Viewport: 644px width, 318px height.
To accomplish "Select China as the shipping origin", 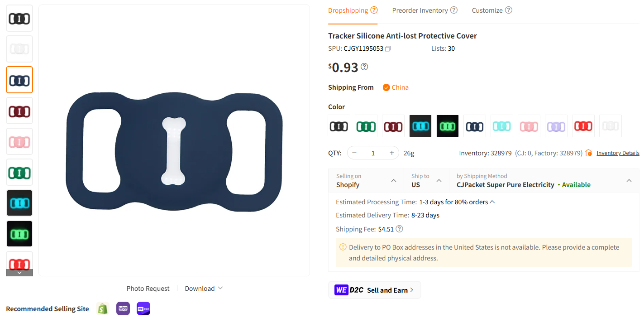I will (x=395, y=87).
